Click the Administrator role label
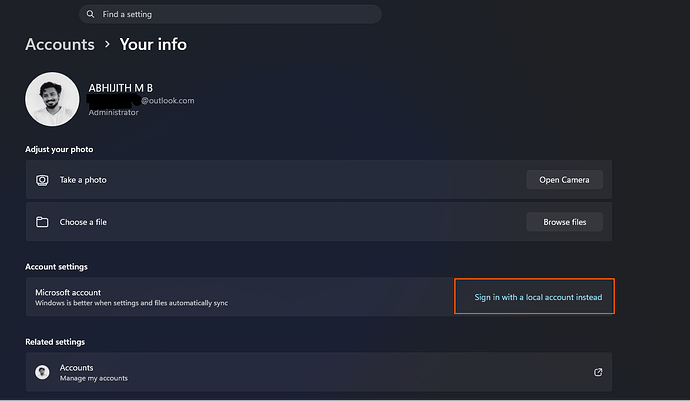690x401 pixels. pos(114,112)
